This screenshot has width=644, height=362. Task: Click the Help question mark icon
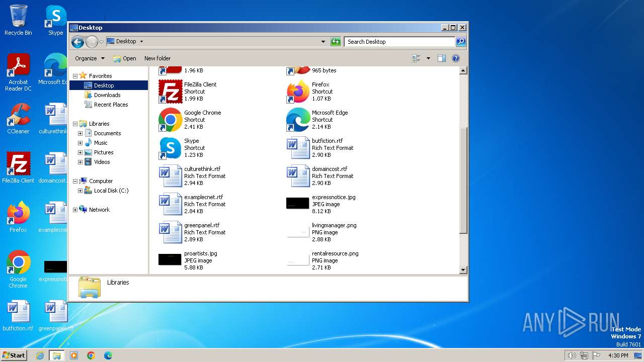pos(456,58)
